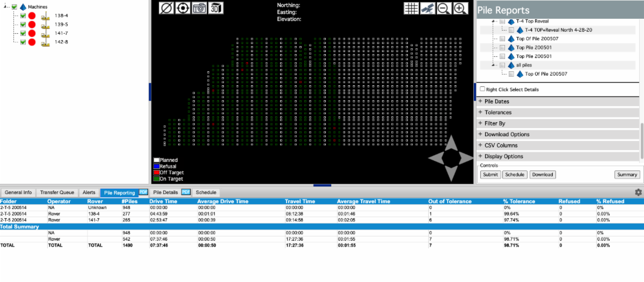Click the slashed-circle clear icon
Image resolution: width=644 pixels, height=282 pixels.
pos(166,8)
